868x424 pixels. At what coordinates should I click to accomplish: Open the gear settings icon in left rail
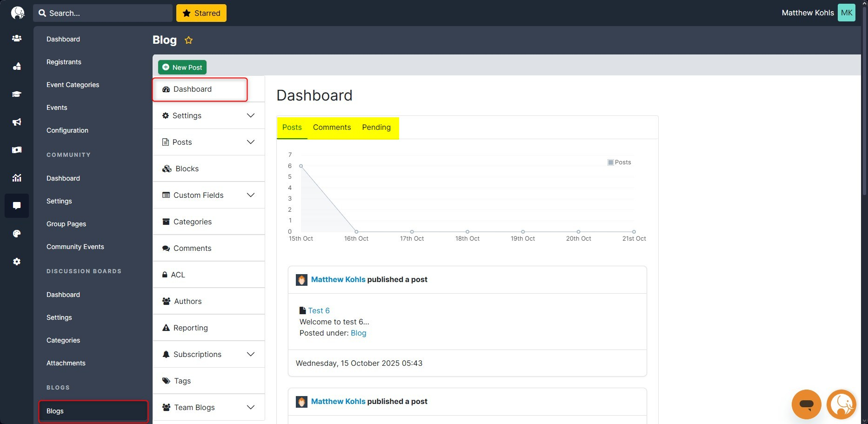click(x=17, y=262)
